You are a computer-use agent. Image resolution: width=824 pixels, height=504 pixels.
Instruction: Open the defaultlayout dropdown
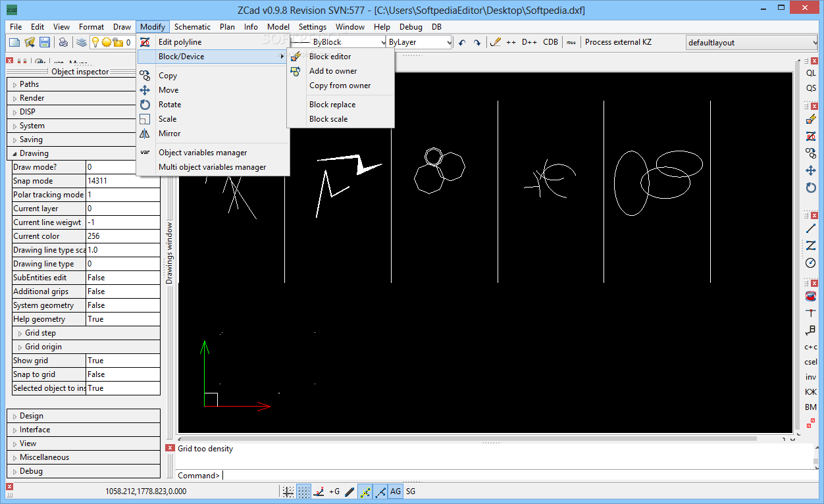[x=752, y=43]
